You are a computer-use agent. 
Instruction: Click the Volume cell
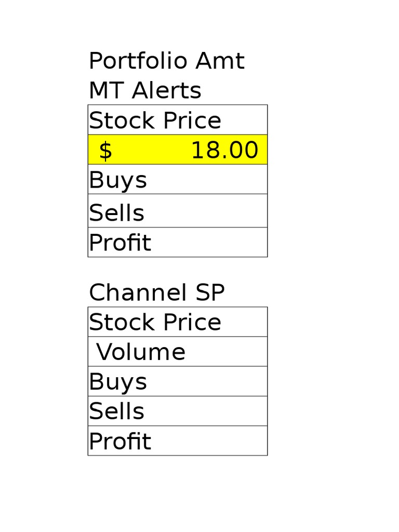[x=177, y=352]
